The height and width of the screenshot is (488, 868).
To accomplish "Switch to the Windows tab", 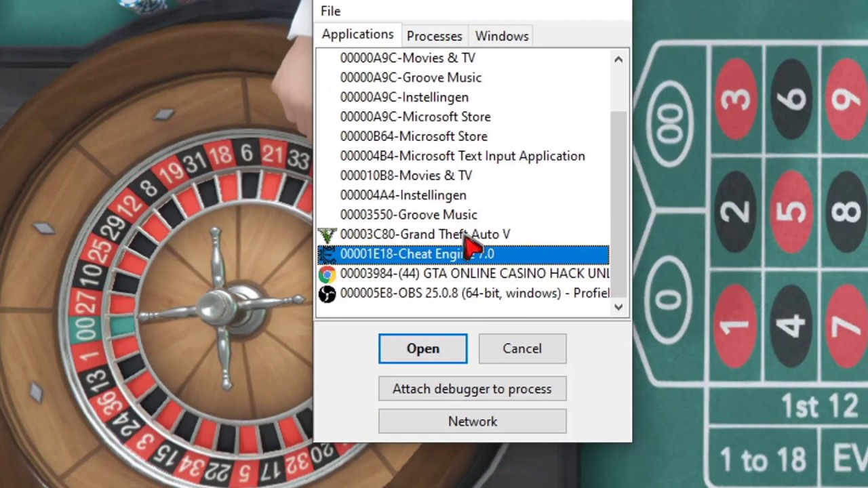I will [502, 36].
